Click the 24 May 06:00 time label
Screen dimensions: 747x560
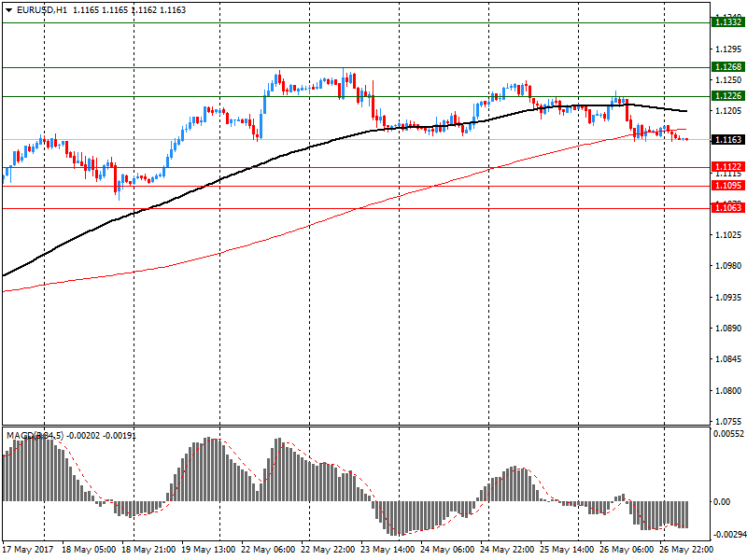(x=448, y=550)
